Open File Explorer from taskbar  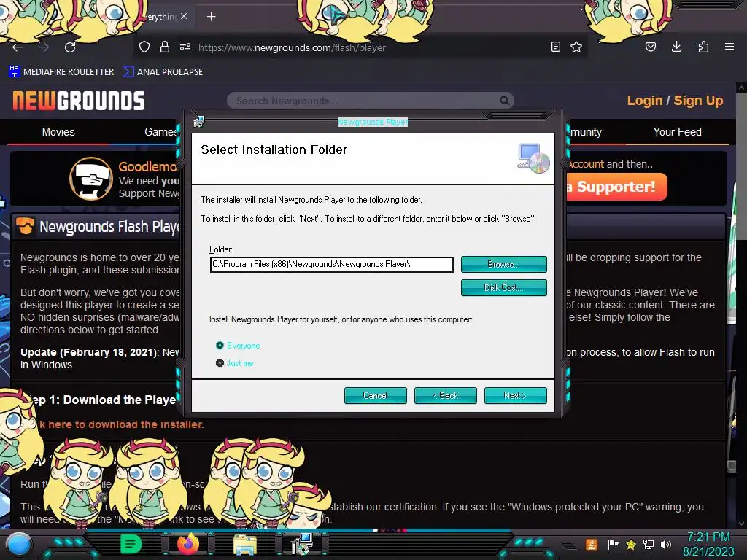(x=245, y=545)
